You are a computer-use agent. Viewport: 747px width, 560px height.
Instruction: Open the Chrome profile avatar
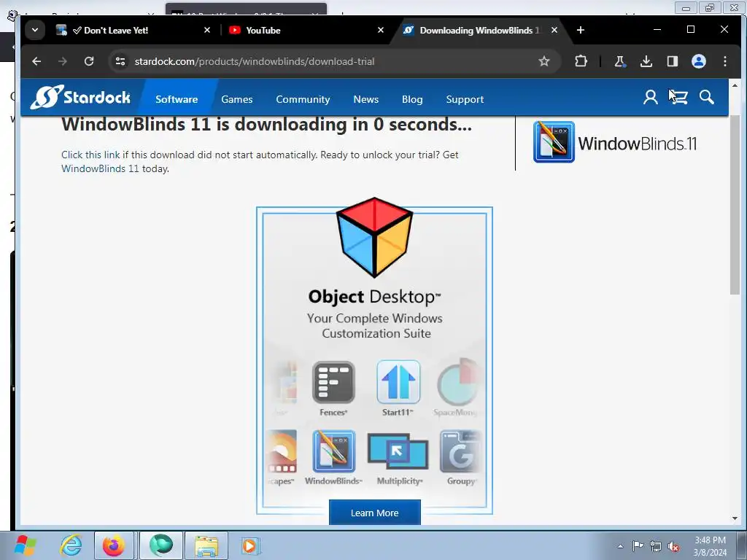point(698,61)
